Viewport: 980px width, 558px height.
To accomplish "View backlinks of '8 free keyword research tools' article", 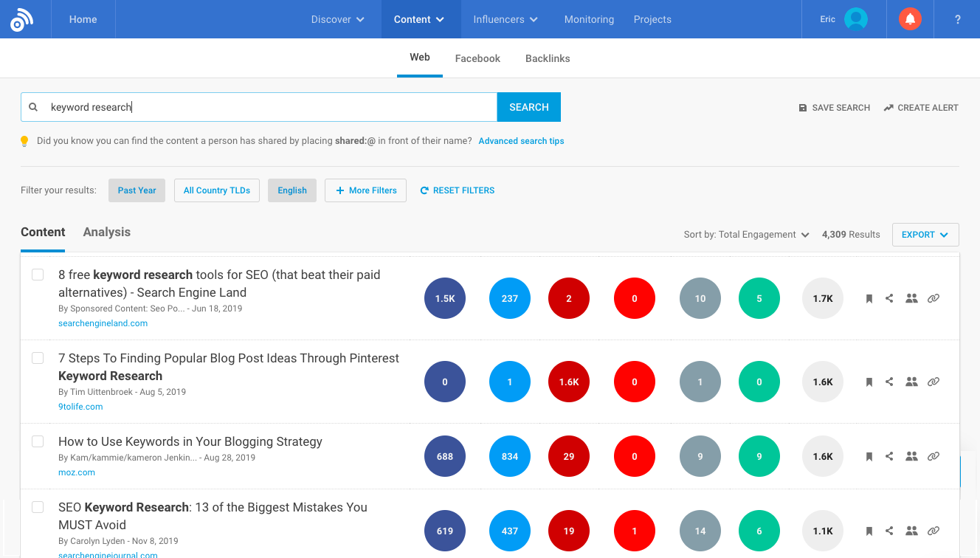I will coord(934,299).
